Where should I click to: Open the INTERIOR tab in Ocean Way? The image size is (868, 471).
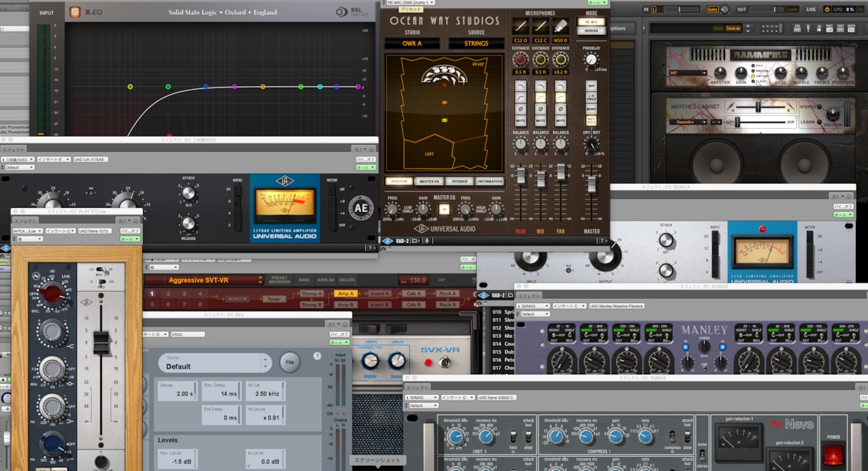[x=459, y=181]
